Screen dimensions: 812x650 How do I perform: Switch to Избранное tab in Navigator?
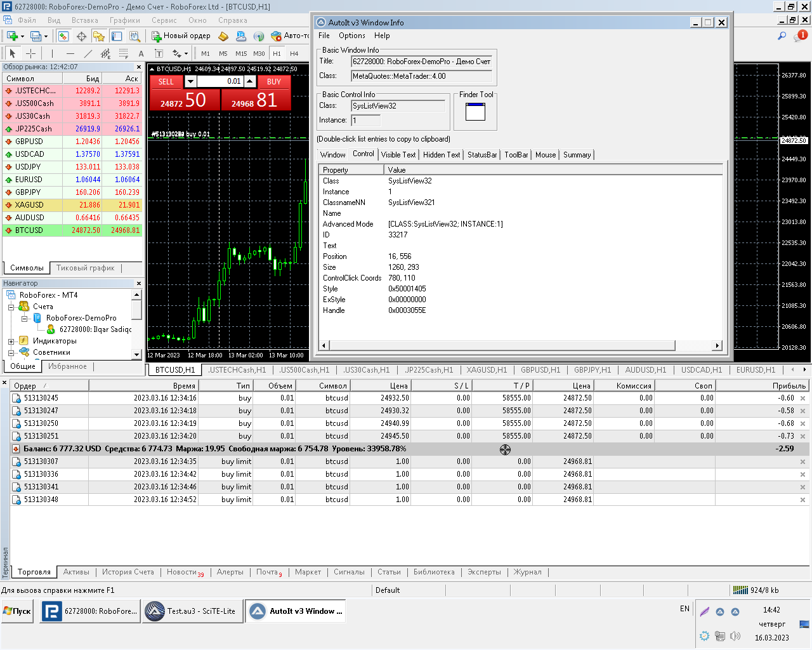pos(67,366)
